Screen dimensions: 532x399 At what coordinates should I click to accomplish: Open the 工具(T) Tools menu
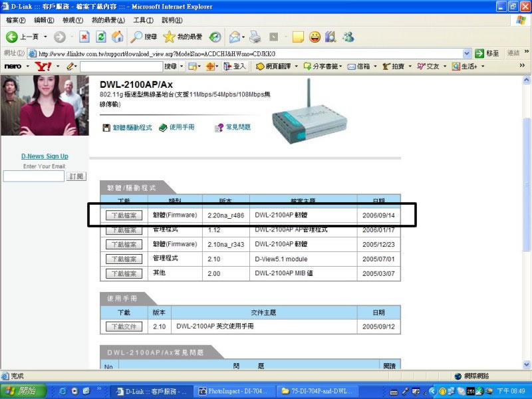[x=143, y=21]
